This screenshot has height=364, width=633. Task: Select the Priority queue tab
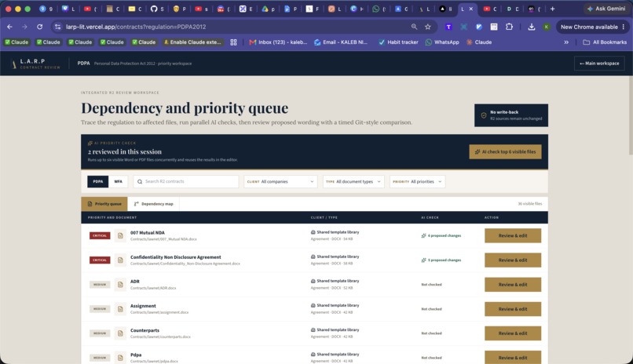click(104, 204)
